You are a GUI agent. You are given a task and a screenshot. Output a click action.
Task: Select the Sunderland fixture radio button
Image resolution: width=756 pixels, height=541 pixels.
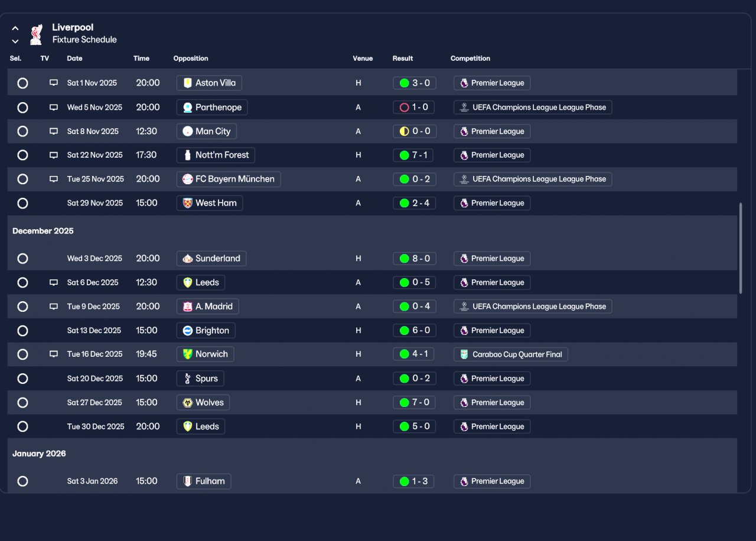tap(22, 259)
